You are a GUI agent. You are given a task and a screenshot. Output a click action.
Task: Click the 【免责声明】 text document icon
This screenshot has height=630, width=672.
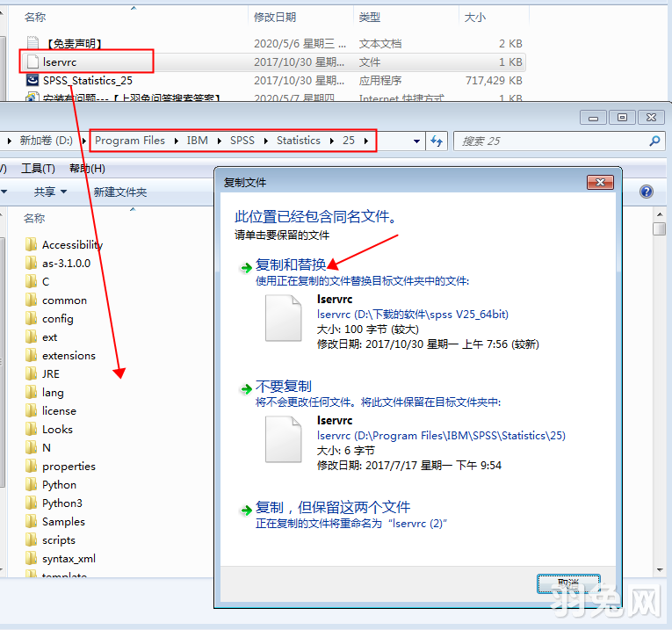point(33,43)
